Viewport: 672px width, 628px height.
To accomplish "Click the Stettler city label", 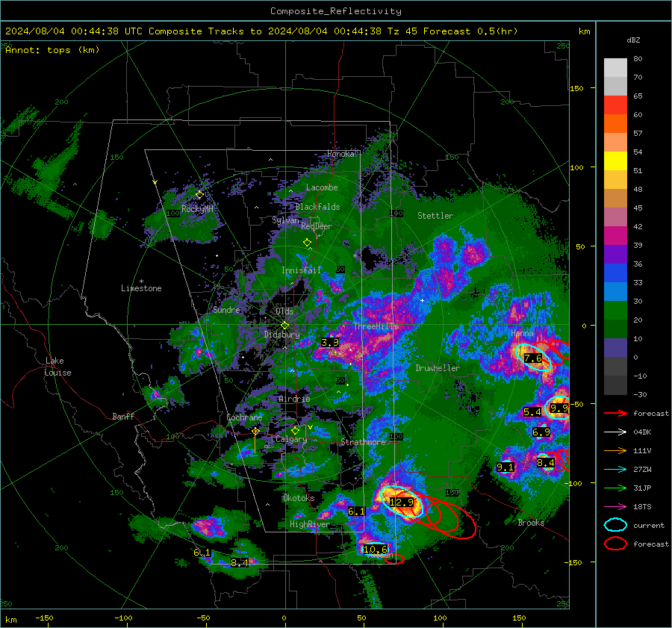I will tap(435, 216).
